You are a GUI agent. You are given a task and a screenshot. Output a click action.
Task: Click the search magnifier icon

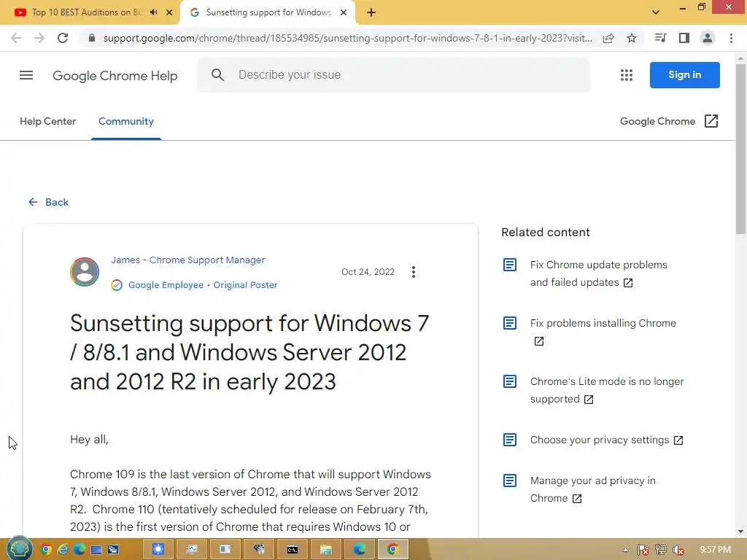(217, 75)
